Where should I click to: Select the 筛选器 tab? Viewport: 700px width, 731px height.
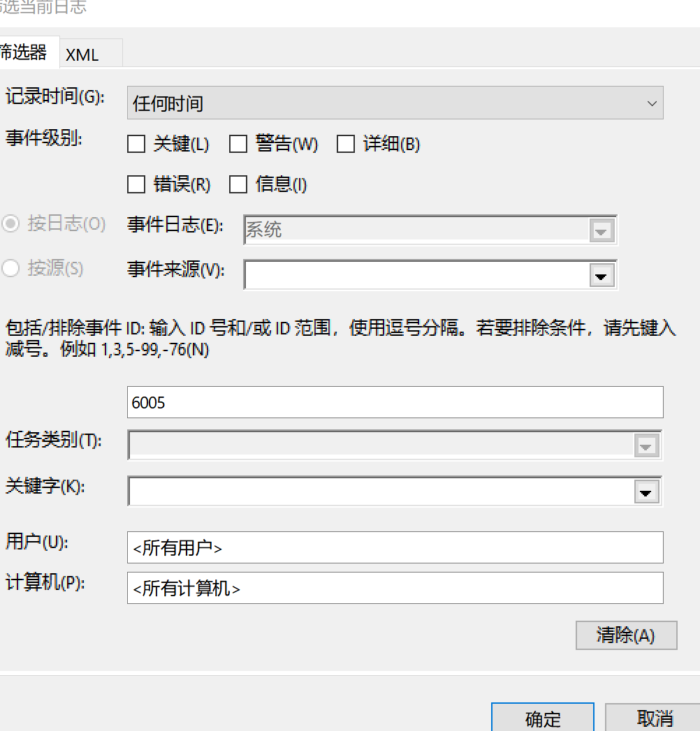24,52
